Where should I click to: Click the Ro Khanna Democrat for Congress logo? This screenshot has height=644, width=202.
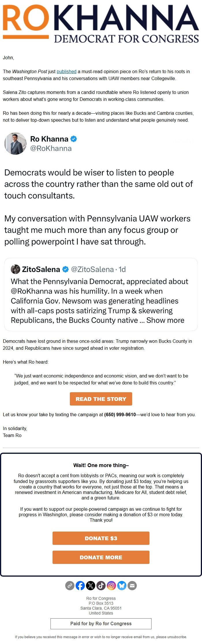(x=101, y=24)
